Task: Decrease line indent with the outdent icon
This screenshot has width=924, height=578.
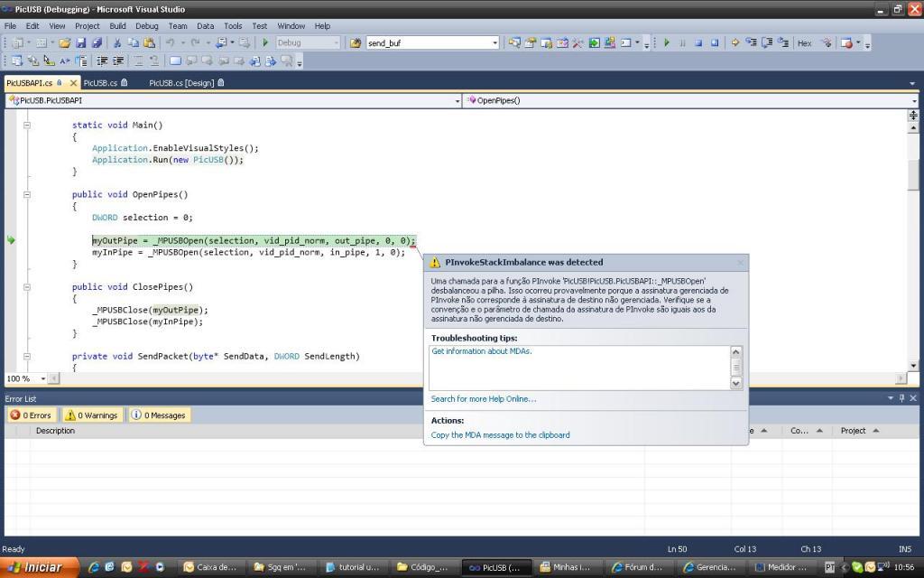Action: [x=102, y=61]
